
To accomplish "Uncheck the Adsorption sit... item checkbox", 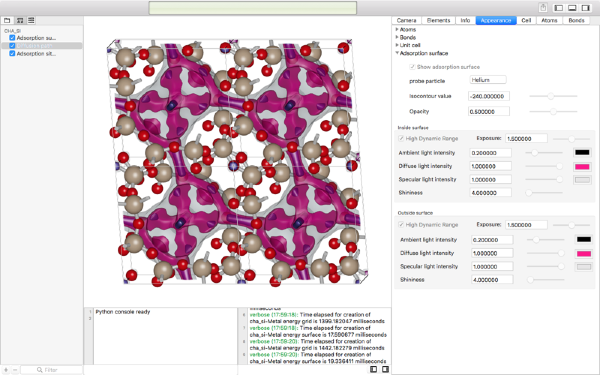I will pos(12,54).
